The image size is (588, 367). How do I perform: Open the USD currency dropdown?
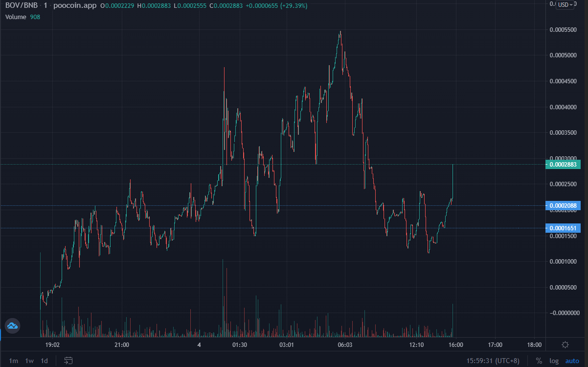(x=565, y=4)
